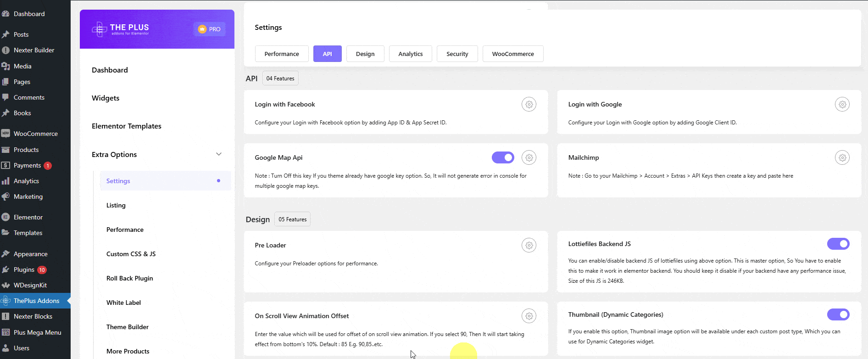Click the 04 Features API badge
Image resolution: width=868 pixels, height=359 pixels.
point(280,79)
